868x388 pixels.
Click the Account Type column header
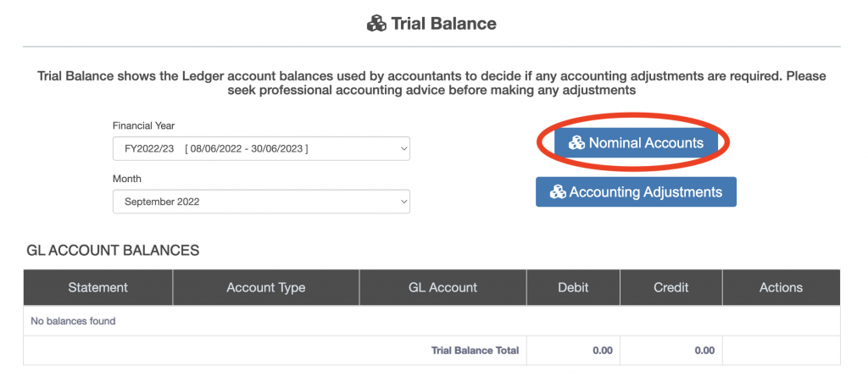tap(266, 288)
